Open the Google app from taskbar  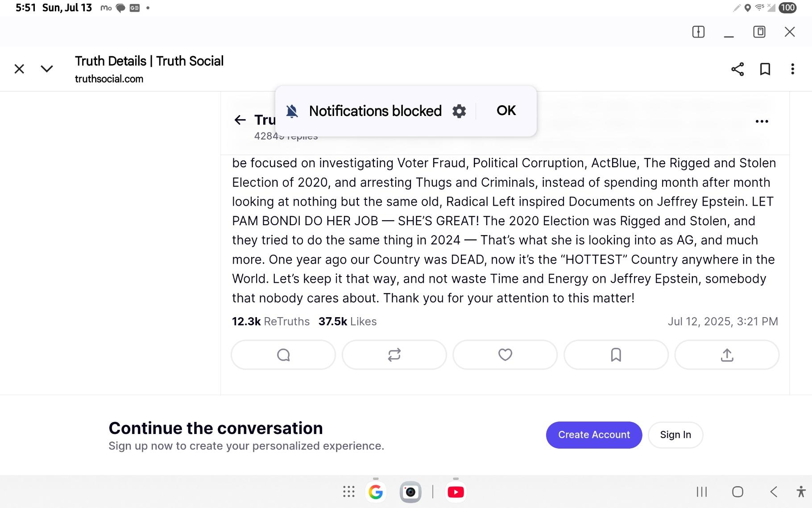376,492
